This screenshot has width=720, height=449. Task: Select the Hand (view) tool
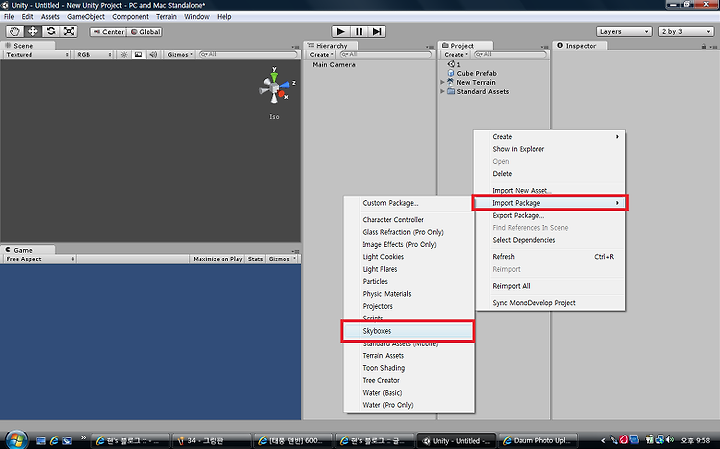coord(15,31)
